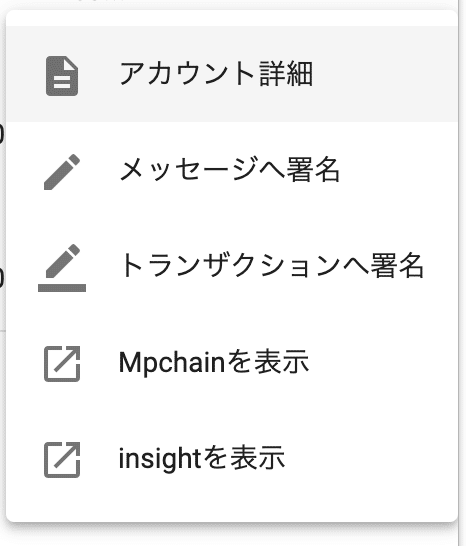Click the pencil icon for メッセージへ署名
The width and height of the screenshot is (466, 546).
click(62, 172)
